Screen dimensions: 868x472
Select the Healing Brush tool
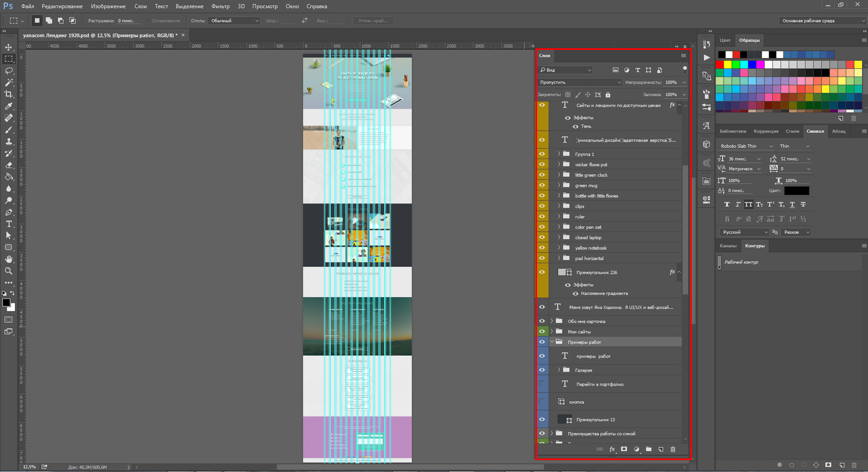(x=9, y=118)
